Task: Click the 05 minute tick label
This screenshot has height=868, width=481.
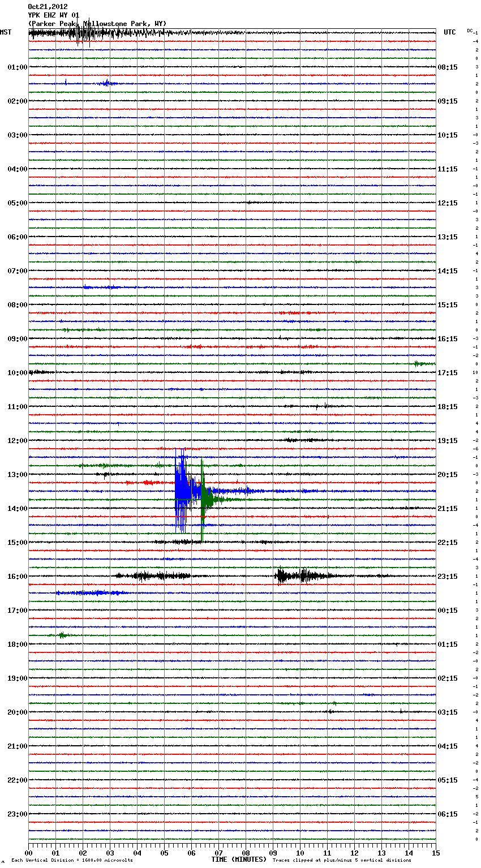Action: 164,853
